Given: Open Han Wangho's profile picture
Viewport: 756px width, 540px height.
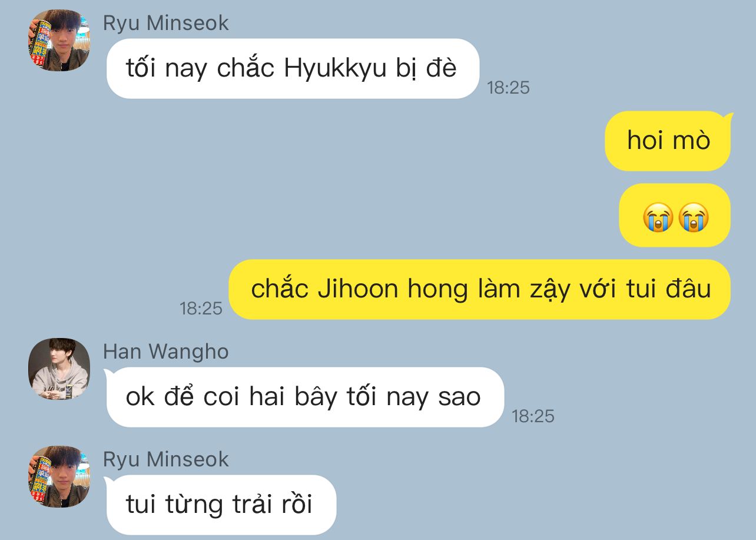Looking at the screenshot, I should pos(59,369).
